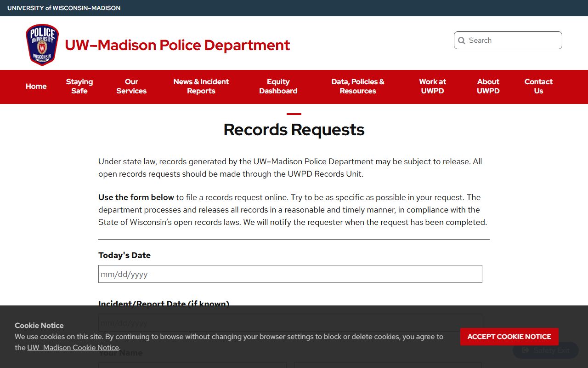Open the UW–Madison Cookie Notice link

(x=73, y=348)
